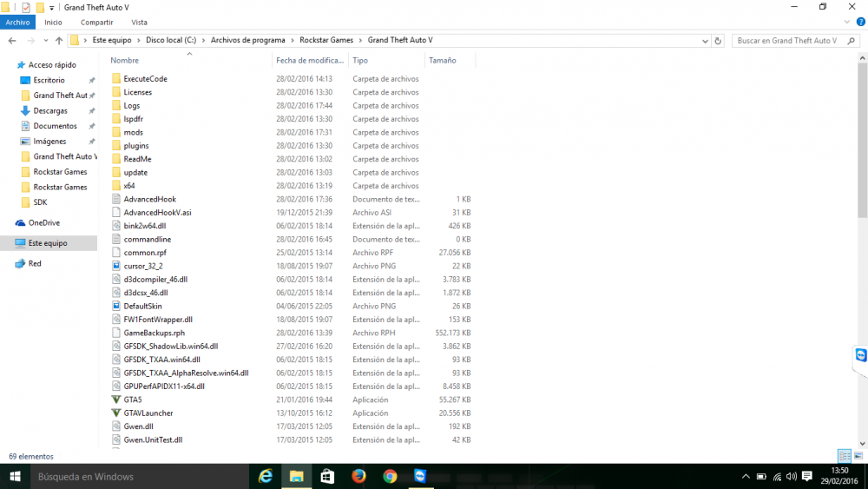
Task: Click the Descargas quick access icon
Action: 25,111
